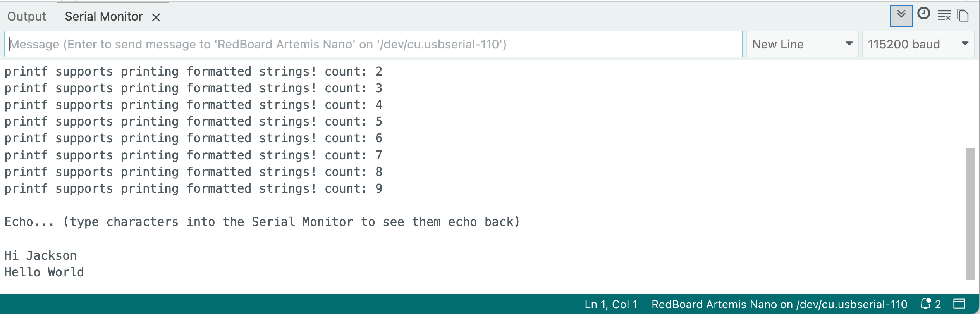Copy the Serial Monitor output
This screenshot has width=980, height=314.
(963, 15)
